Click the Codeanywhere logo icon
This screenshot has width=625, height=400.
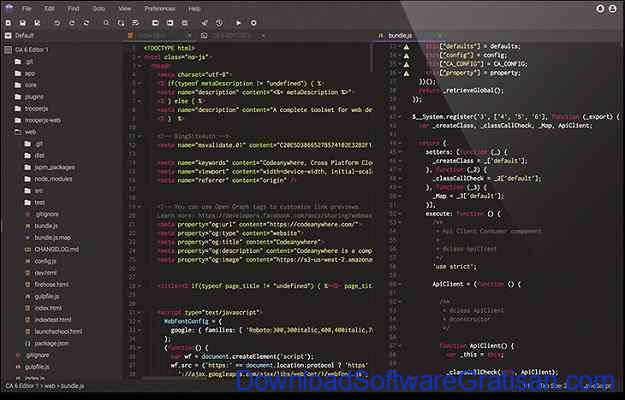click(x=8, y=8)
